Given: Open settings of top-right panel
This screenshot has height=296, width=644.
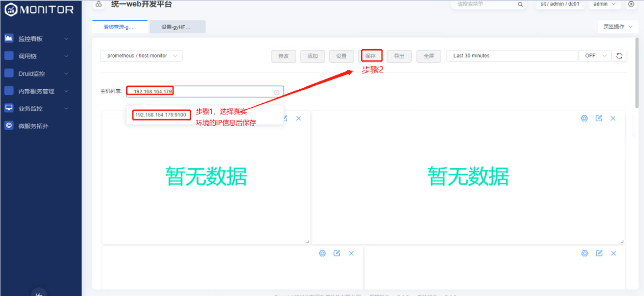Looking at the screenshot, I should [584, 118].
